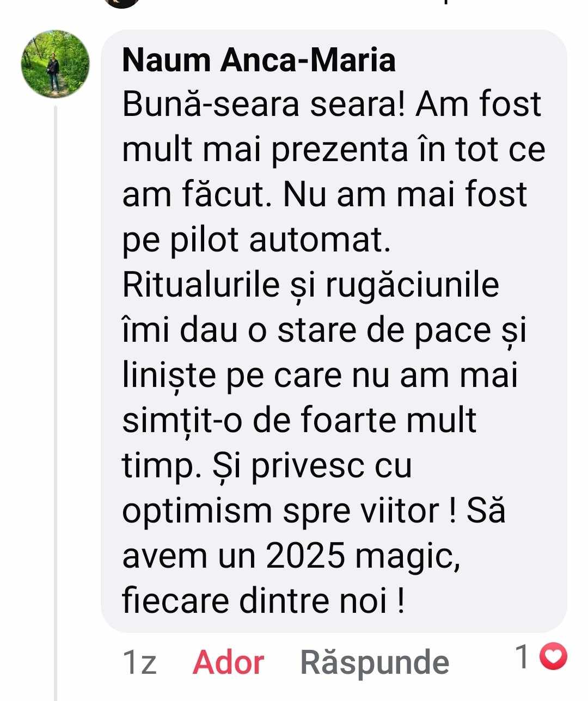This screenshot has height=701, width=588.
Task: Tap Răspunde to reply to comment
Action: point(375,662)
